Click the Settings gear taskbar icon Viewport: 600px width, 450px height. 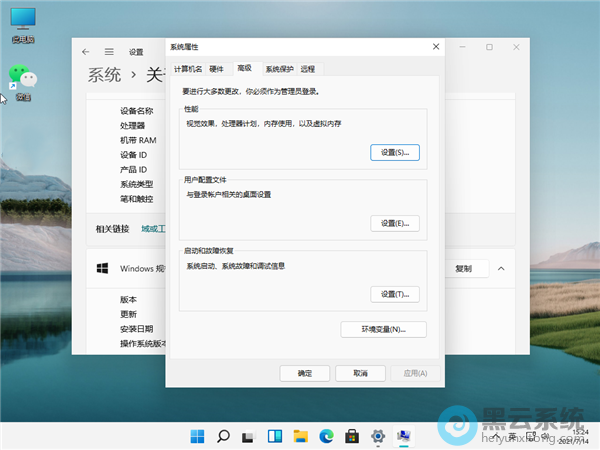tap(378, 436)
